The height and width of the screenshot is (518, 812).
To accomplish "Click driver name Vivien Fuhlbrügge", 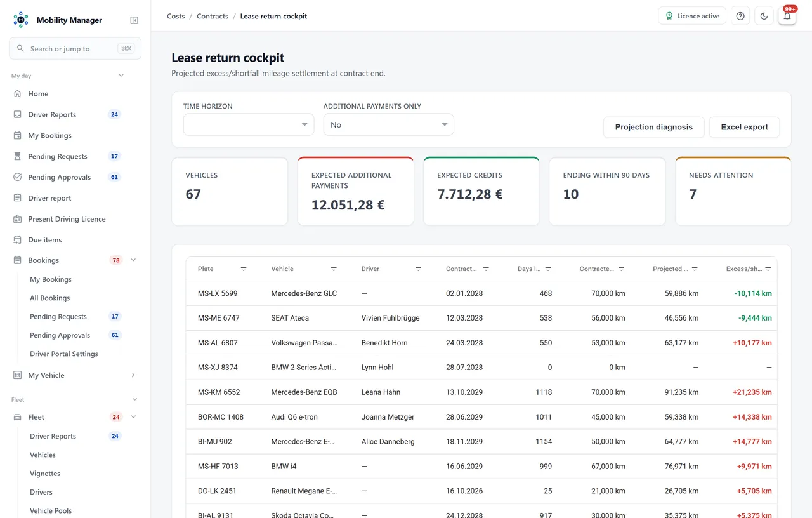I will pyautogui.click(x=390, y=318).
